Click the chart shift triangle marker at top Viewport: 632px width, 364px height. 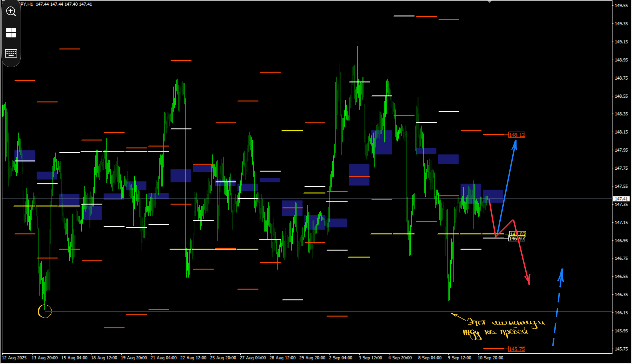click(x=490, y=1)
